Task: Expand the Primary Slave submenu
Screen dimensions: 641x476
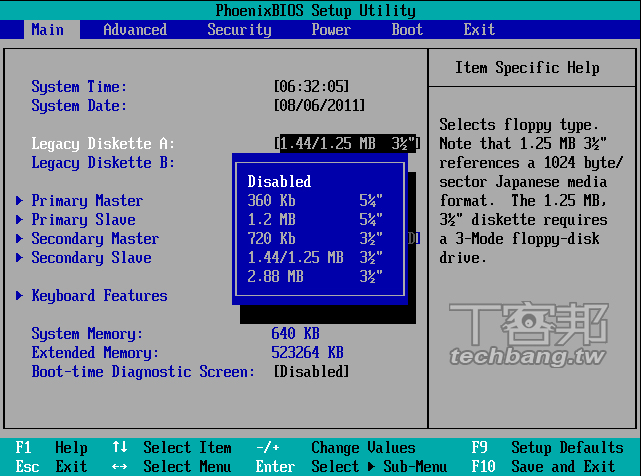Action: click(x=83, y=220)
